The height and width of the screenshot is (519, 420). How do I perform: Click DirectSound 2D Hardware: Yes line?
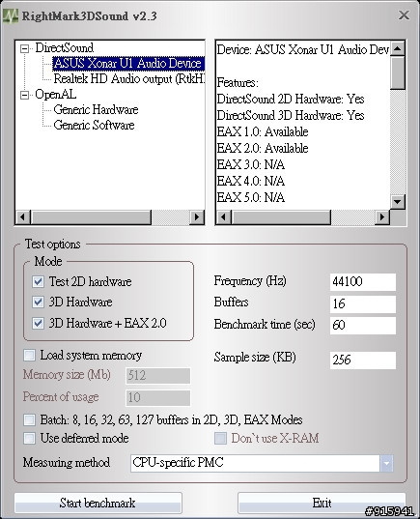pyautogui.click(x=291, y=99)
